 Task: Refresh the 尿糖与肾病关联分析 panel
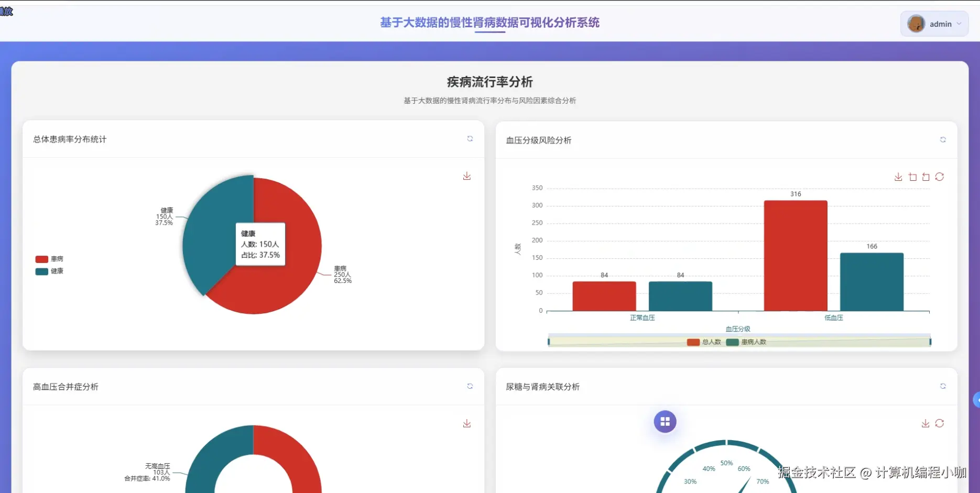coord(943,386)
